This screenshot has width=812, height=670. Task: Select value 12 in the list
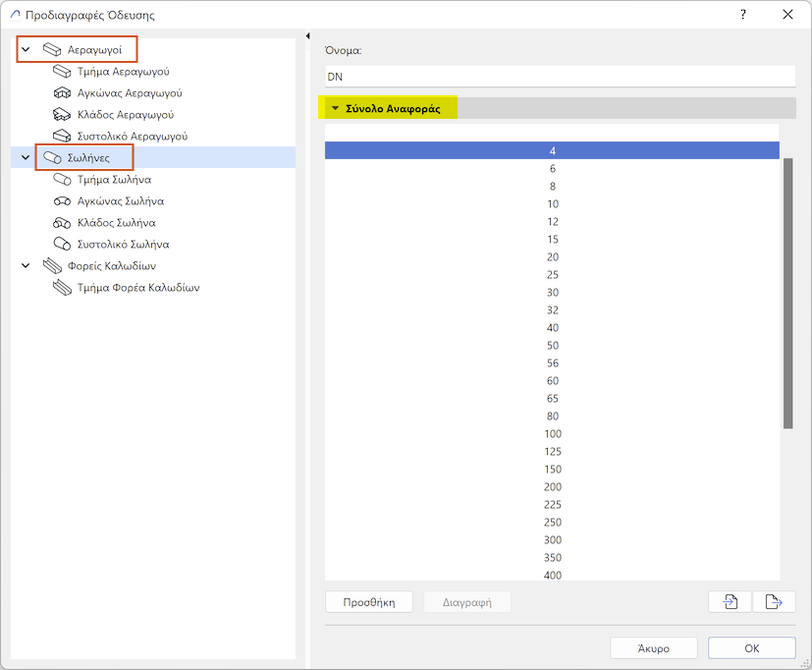[x=552, y=221]
